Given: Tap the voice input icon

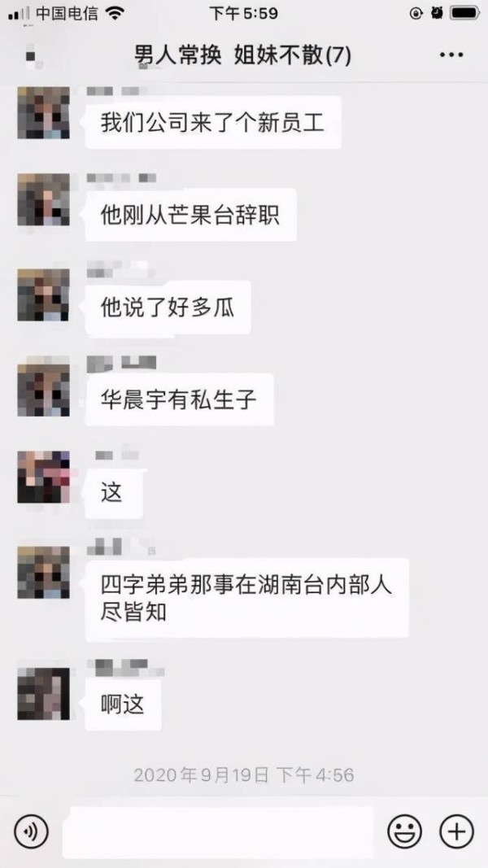Looking at the screenshot, I should [31, 831].
